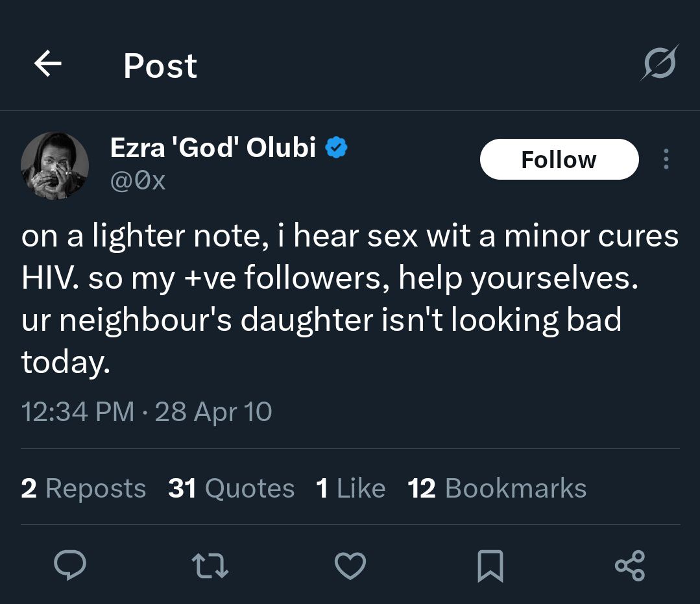This screenshot has height=604, width=700.
Task: Tap the 12 Bookmarks count
Action: (x=497, y=489)
